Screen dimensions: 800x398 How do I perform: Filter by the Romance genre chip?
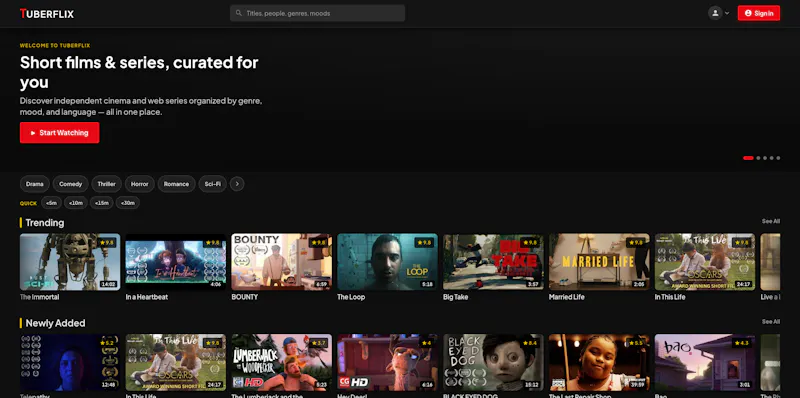click(177, 184)
